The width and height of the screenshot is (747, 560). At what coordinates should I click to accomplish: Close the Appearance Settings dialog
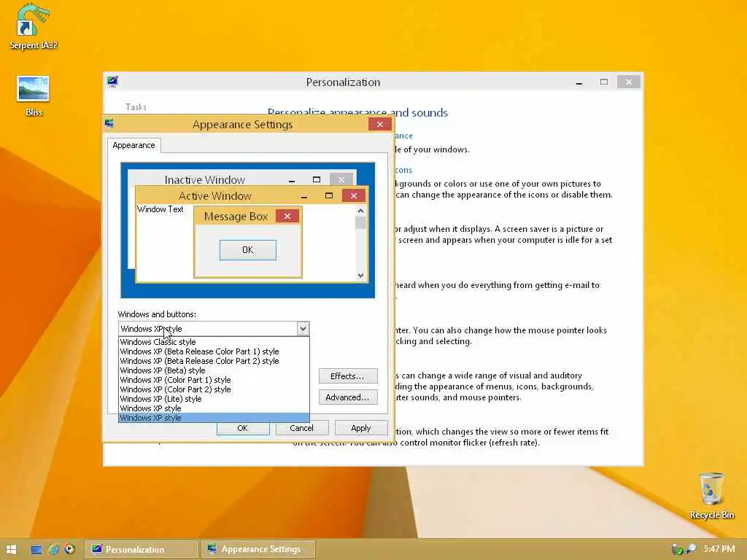379,124
